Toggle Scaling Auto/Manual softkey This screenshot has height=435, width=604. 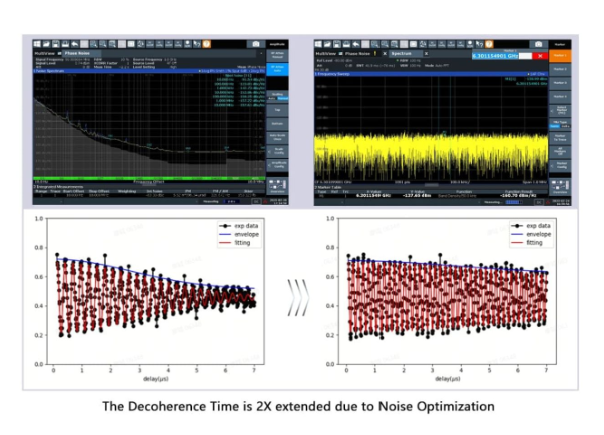277,96
